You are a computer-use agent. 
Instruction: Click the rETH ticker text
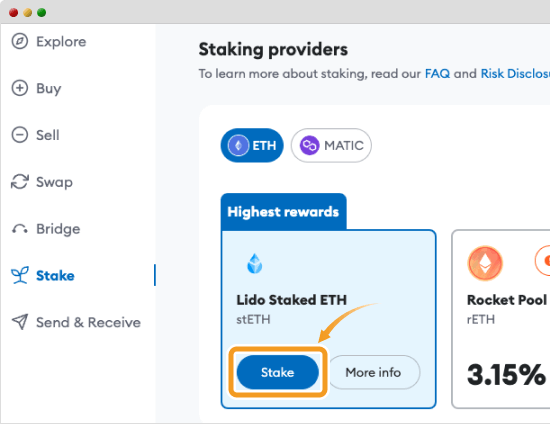coord(481,319)
